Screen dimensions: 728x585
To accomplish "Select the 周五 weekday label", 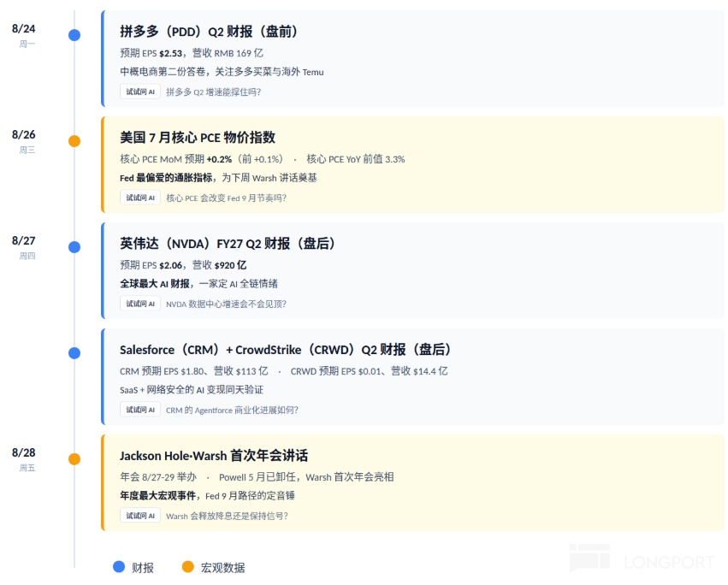I will click(27, 468).
